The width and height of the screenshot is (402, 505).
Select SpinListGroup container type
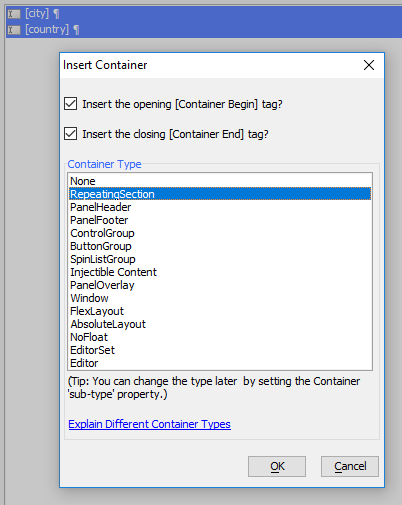(220, 259)
